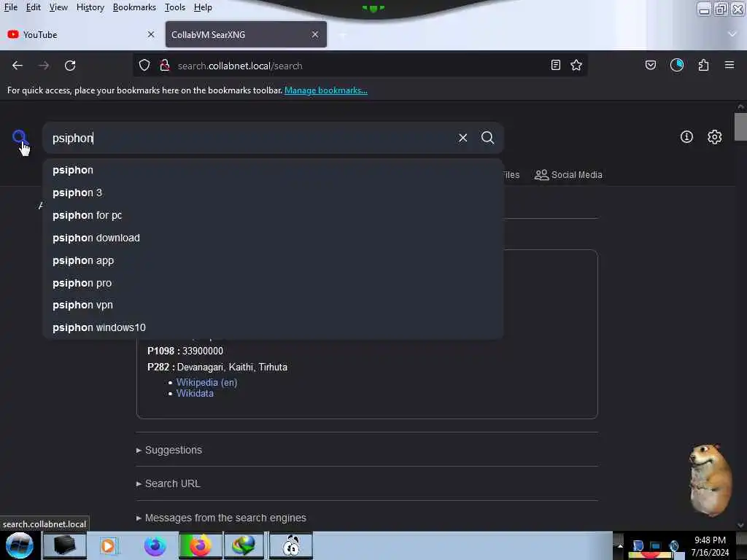Close the CollabVM SearXNG tab
The width and height of the screenshot is (747, 560).
(315, 34)
